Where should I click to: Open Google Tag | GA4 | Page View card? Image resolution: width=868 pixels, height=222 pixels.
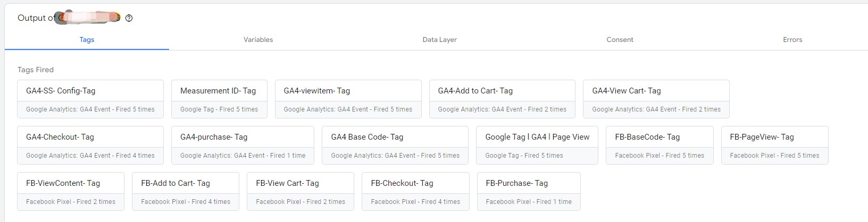[x=537, y=145]
